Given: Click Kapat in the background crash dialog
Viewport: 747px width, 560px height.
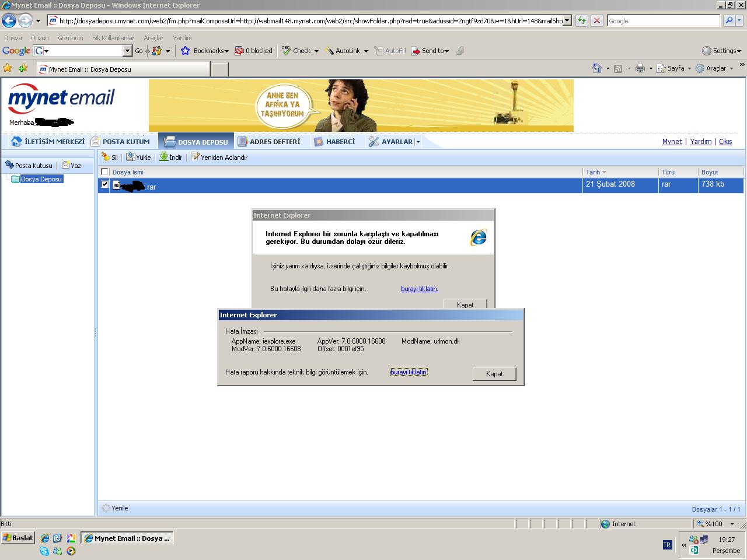Looking at the screenshot, I should coord(465,304).
